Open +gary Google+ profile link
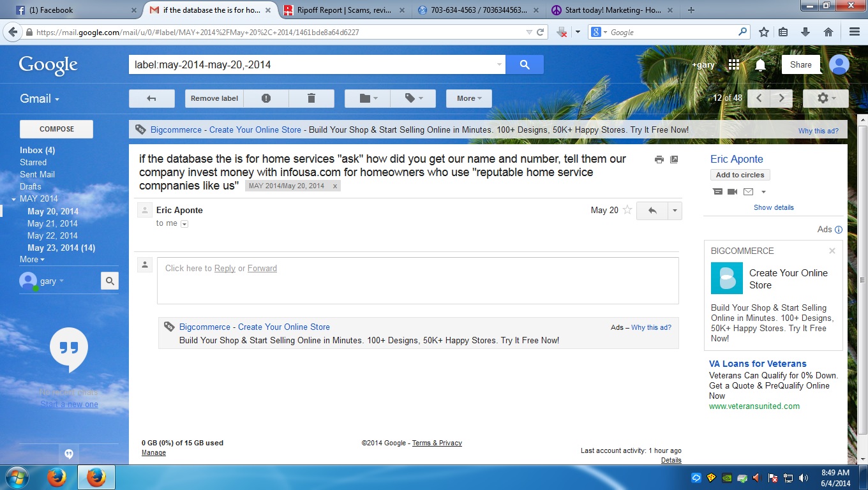This screenshot has height=490, width=868. tap(703, 65)
